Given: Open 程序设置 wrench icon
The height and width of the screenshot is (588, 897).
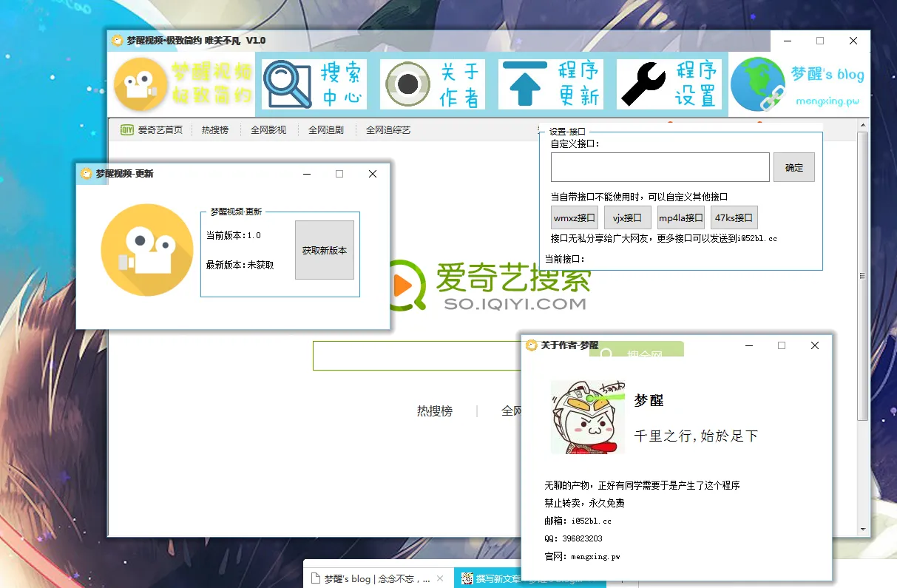Looking at the screenshot, I should (x=643, y=84).
